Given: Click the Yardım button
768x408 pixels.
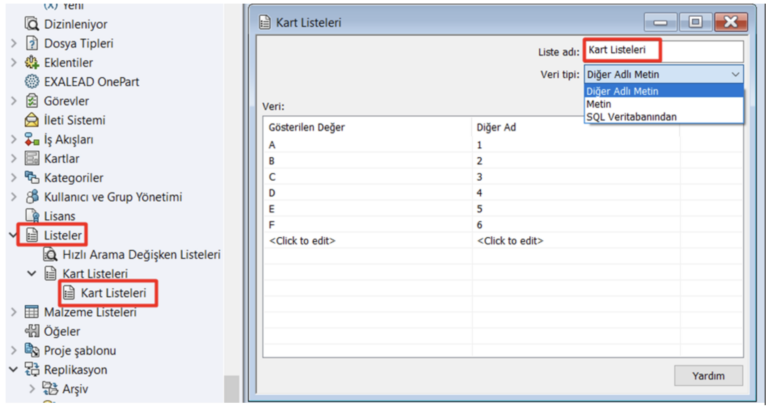Looking at the screenshot, I should [x=708, y=376].
